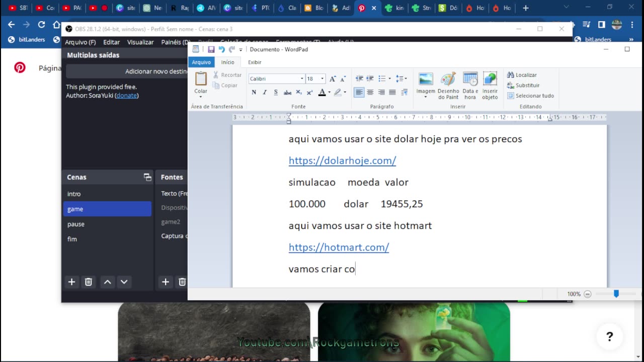644x362 pixels.
Task: Click move scene up arrow in OBS
Action: click(107, 282)
